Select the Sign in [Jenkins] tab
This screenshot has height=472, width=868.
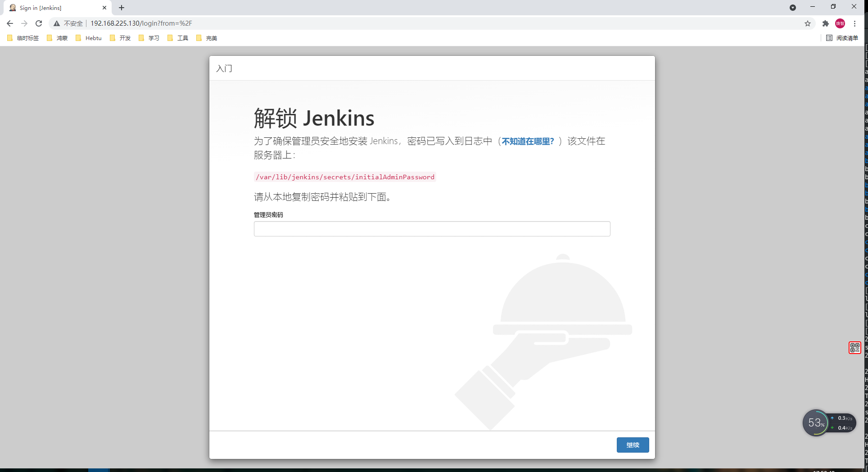pos(58,8)
